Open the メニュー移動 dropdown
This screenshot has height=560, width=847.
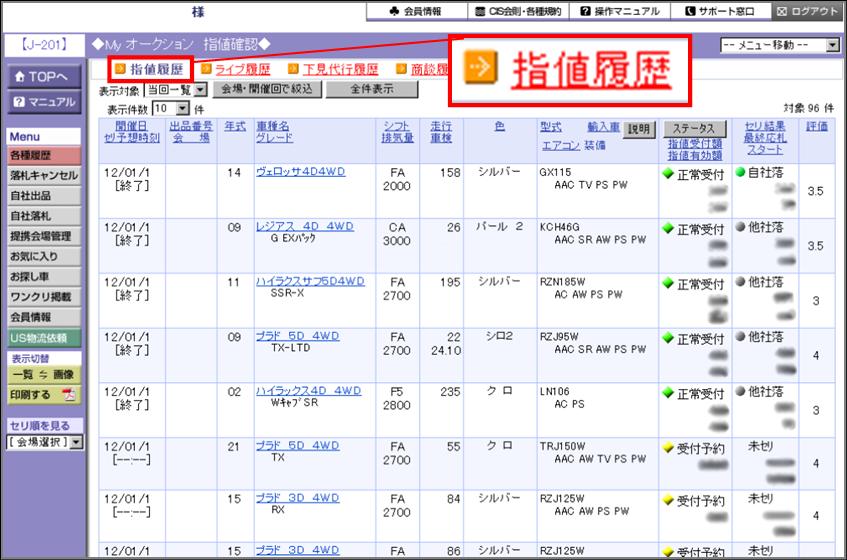(x=780, y=45)
